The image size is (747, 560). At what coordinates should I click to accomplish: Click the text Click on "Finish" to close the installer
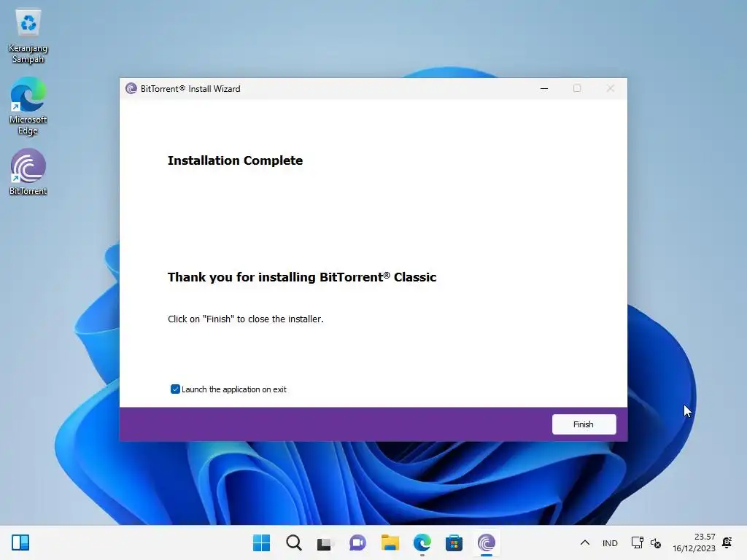[245, 319]
